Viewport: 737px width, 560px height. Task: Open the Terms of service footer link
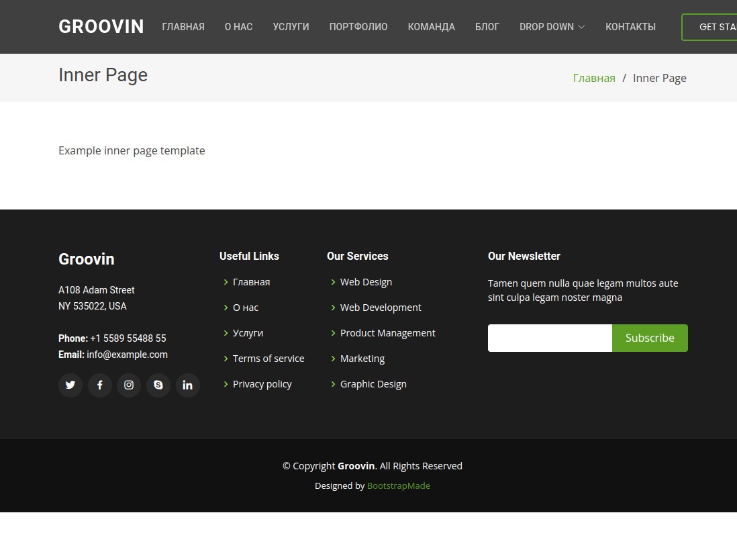coord(268,359)
